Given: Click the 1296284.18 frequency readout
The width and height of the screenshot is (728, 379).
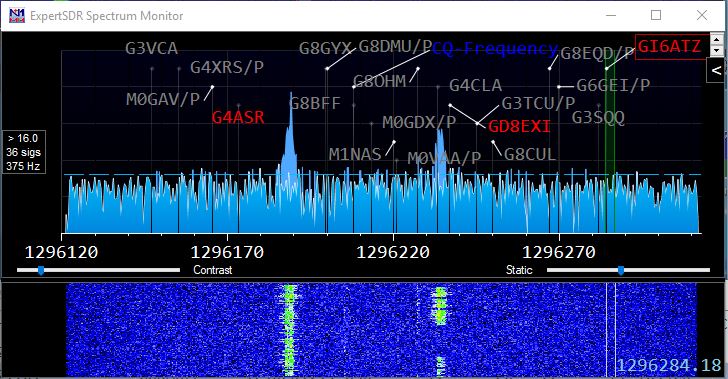Looking at the screenshot, I should (669, 366).
